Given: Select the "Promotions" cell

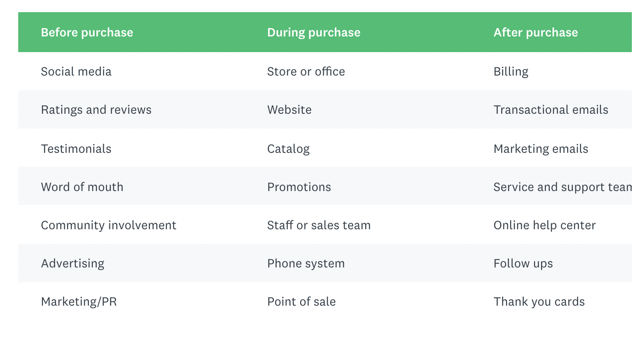Looking at the screenshot, I should [299, 187].
